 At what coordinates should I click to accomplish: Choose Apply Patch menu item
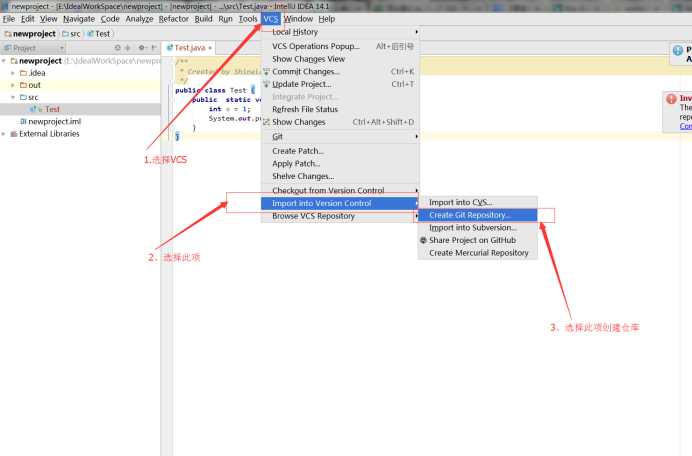(340, 164)
